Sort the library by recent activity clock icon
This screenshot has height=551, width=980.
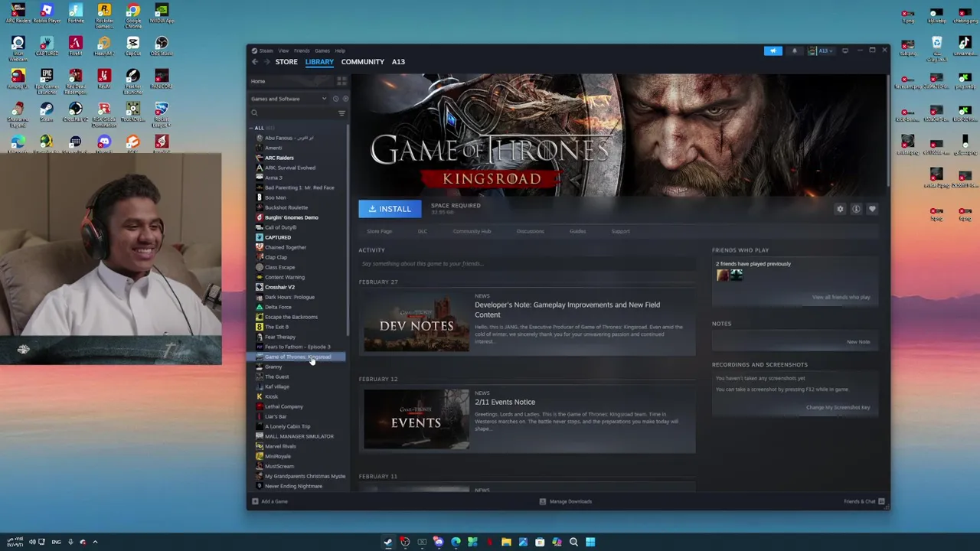[x=335, y=99]
